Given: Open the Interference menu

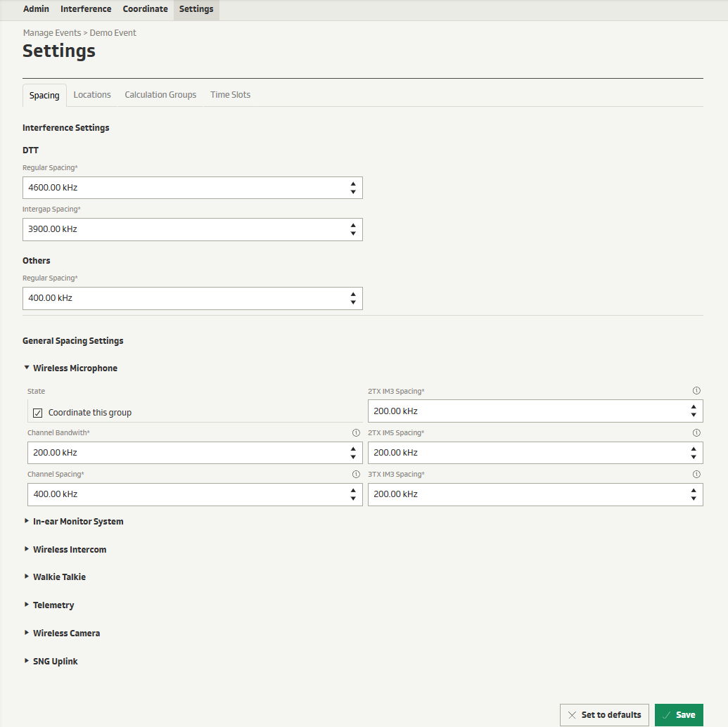Looking at the screenshot, I should tap(86, 9).
